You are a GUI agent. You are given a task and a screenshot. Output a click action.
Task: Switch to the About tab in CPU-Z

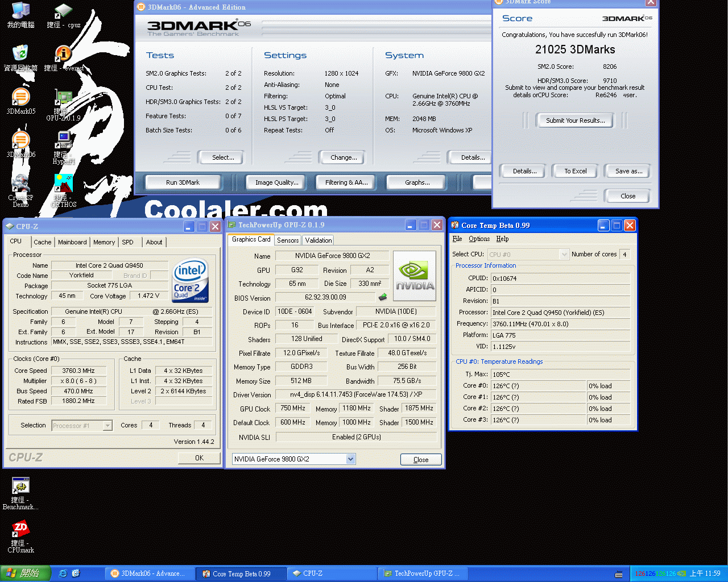[154, 242]
